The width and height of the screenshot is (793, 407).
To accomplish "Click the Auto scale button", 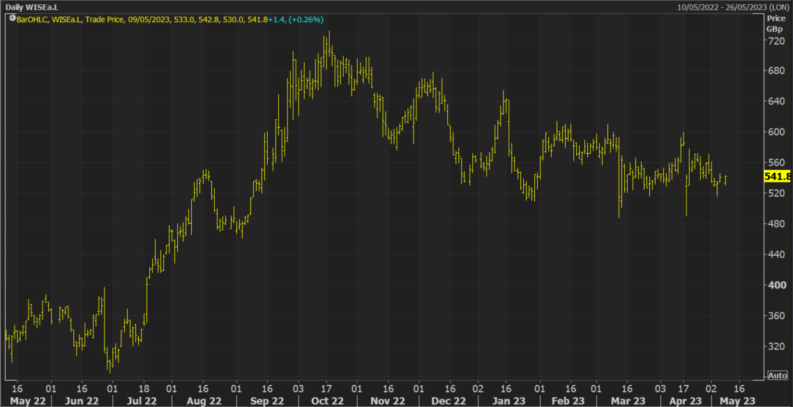I will pos(777,375).
